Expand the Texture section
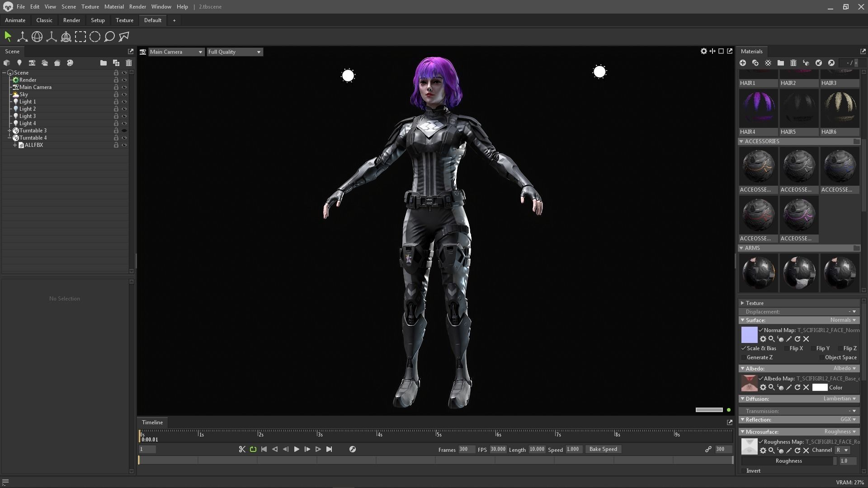The image size is (868, 488). [742, 303]
